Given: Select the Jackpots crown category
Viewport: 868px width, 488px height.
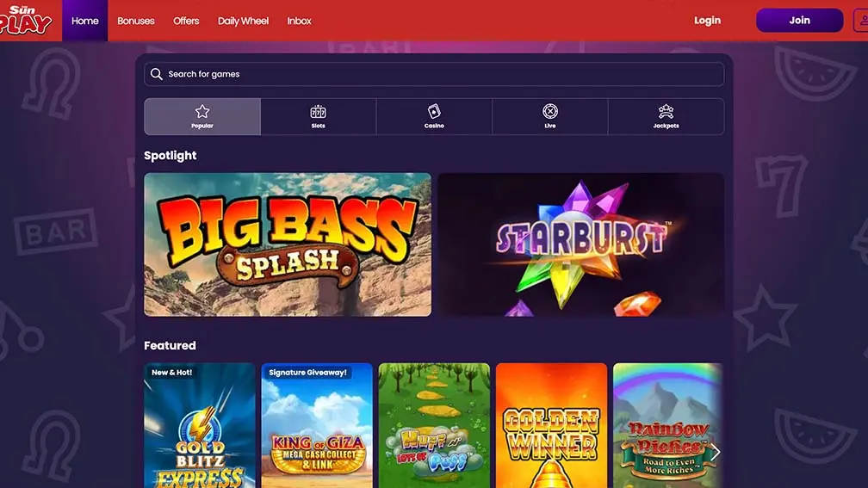Looking at the screenshot, I should coord(666,117).
